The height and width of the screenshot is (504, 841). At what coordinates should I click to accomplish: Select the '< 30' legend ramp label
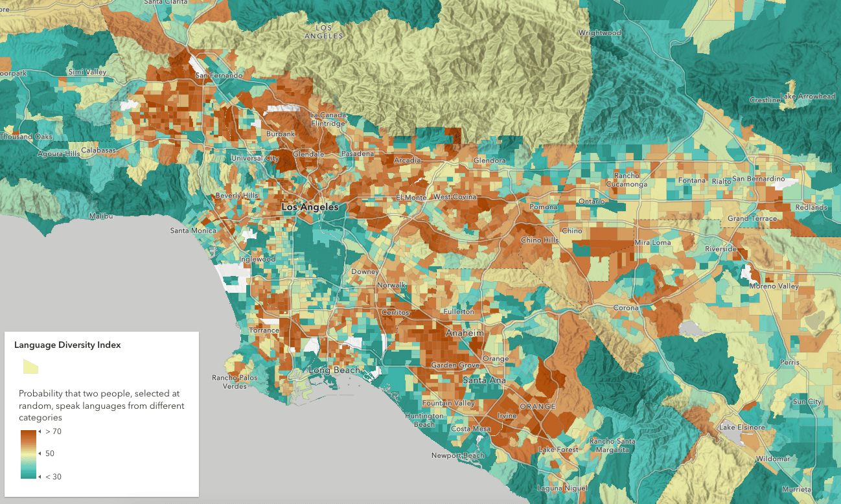[x=53, y=477]
